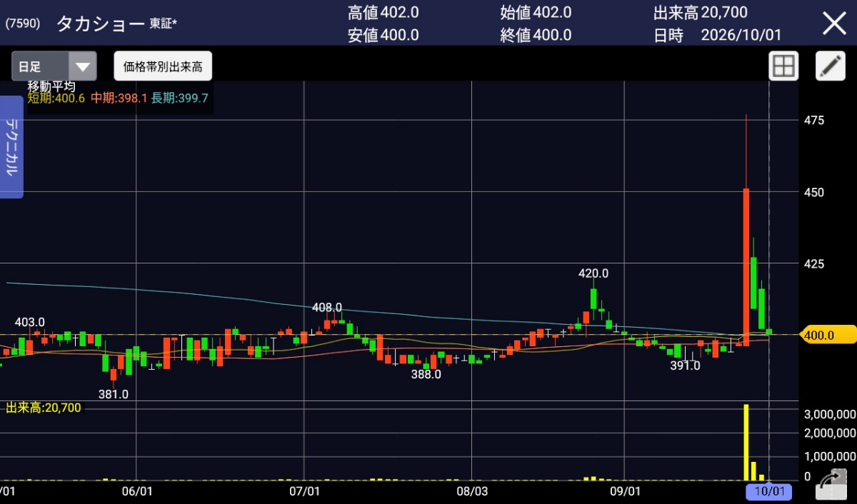
Task: Open the four-pane grid layout icon
Action: tap(783, 66)
